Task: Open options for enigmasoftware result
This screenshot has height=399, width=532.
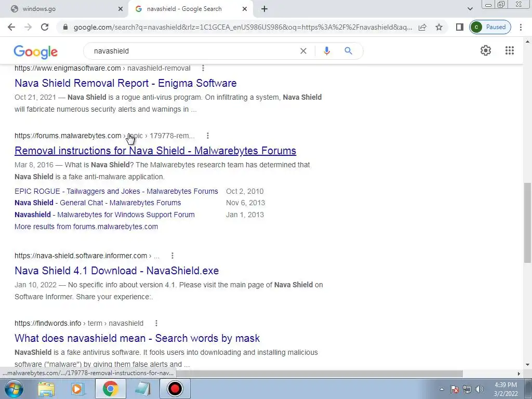Action: click(x=203, y=68)
